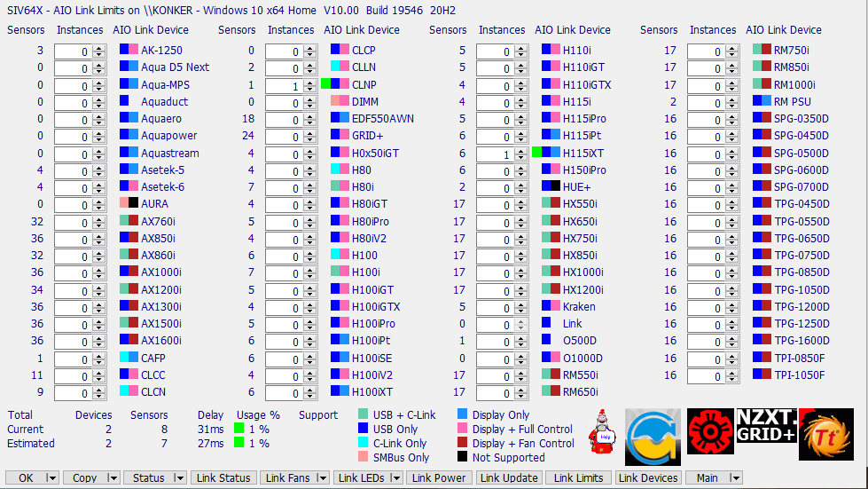Click the color icon beside RM PSU
868x489 pixels.
(x=762, y=101)
